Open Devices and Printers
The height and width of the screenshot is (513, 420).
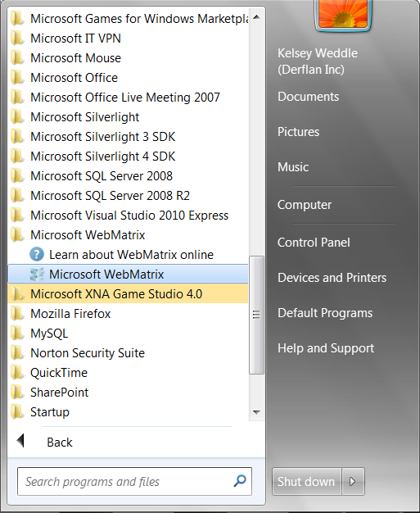pos(332,278)
